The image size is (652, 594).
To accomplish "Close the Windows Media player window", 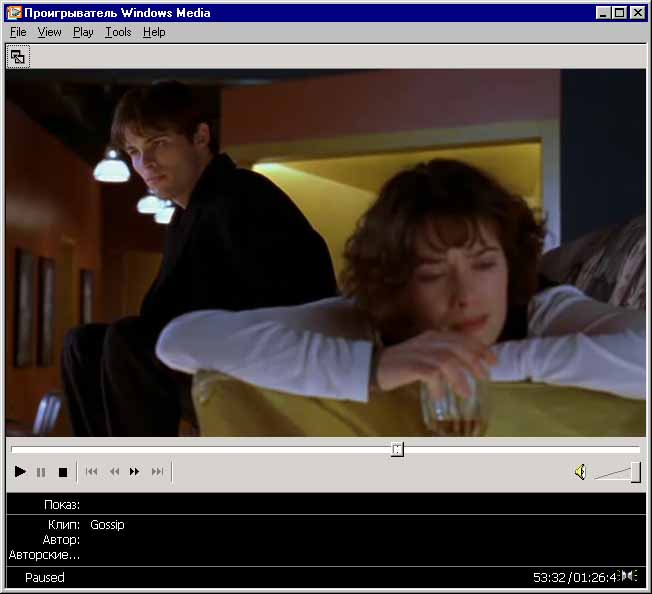I will (x=637, y=13).
